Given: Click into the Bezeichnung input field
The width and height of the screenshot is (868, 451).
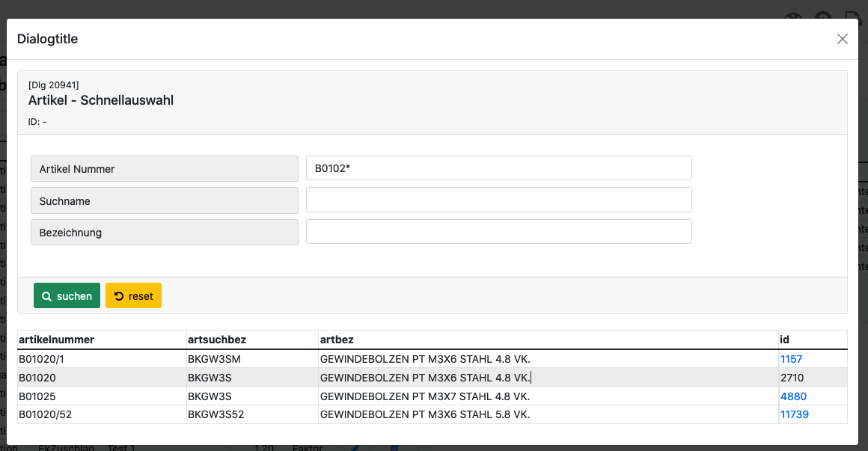Looking at the screenshot, I should (498, 232).
